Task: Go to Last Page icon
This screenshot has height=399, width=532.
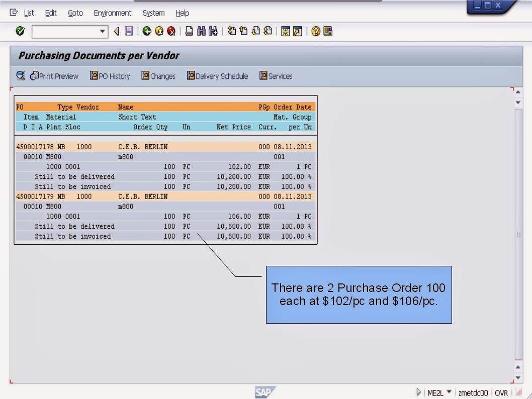Action: click(x=268, y=31)
